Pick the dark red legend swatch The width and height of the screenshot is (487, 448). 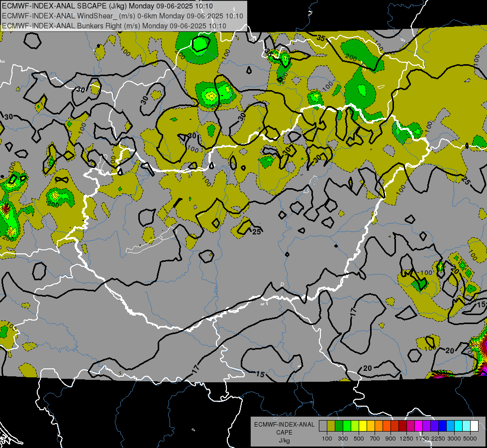click(x=402, y=426)
